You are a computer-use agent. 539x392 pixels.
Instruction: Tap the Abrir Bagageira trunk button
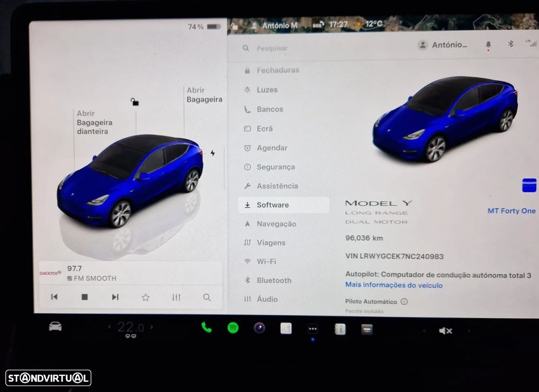click(204, 95)
